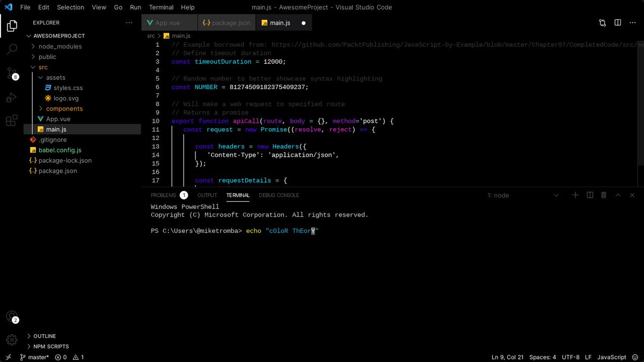Open the Go menu
The image size is (644, 362).
[118, 8]
